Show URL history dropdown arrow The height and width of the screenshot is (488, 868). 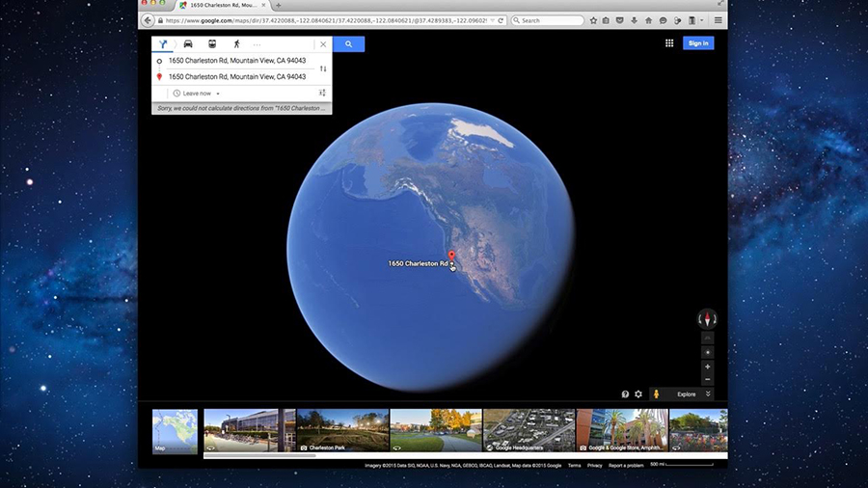point(492,20)
